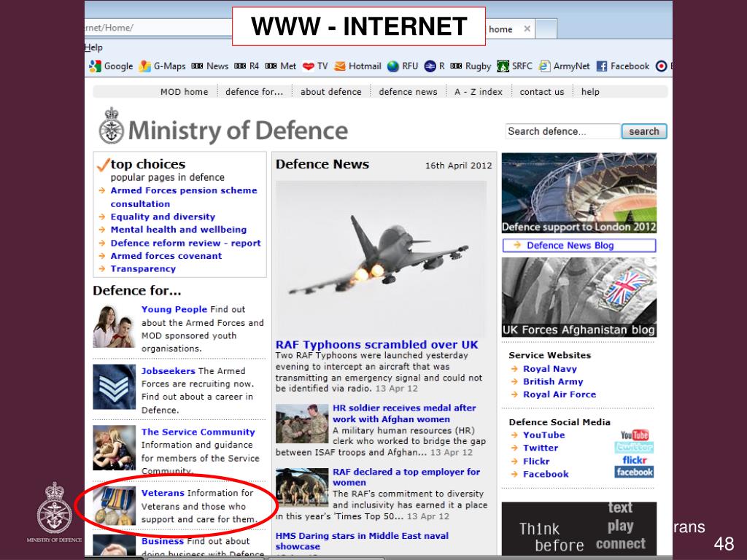Click the RAF Typhoon jet image

381,259
